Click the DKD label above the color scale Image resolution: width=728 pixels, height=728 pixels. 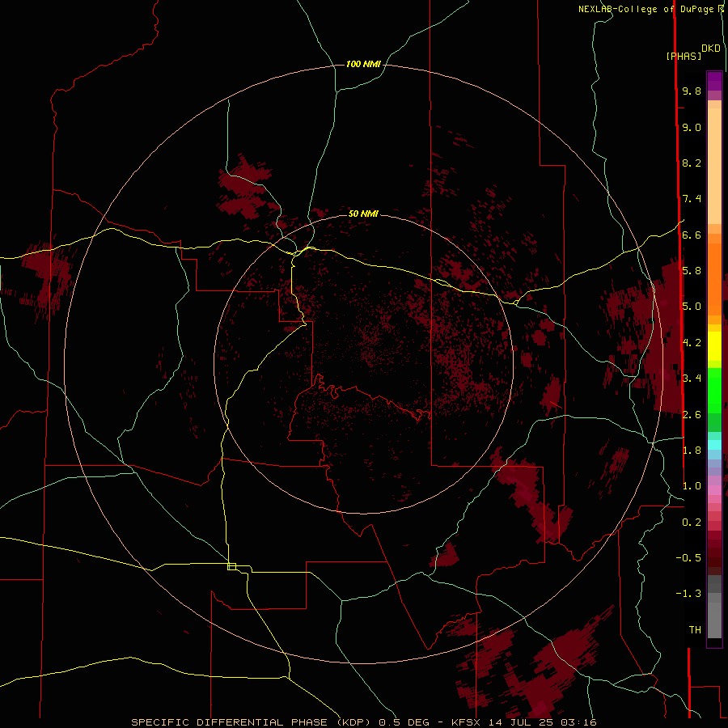pyautogui.click(x=711, y=49)
